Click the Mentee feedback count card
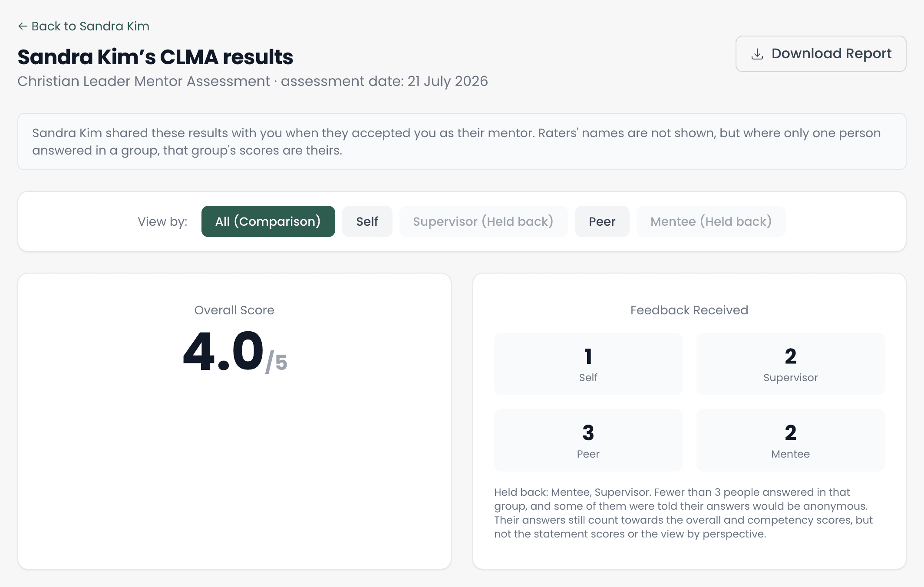The image size is (924, 587). coord(790,440)
